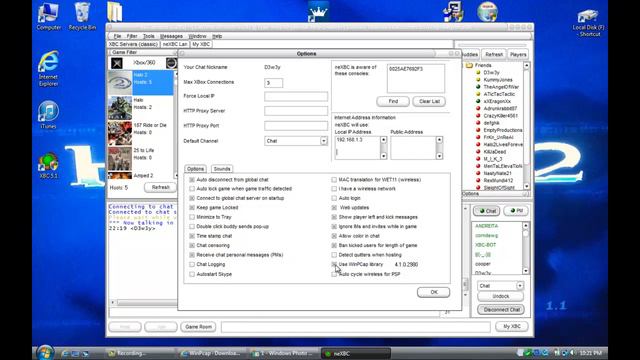Click Local IP Address list down arrow
This screenshot has width=640, height=360.
coord(383,156)
